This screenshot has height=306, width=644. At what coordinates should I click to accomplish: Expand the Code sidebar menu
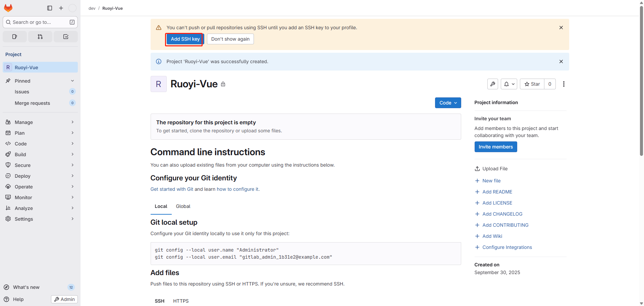pos(40,144)
